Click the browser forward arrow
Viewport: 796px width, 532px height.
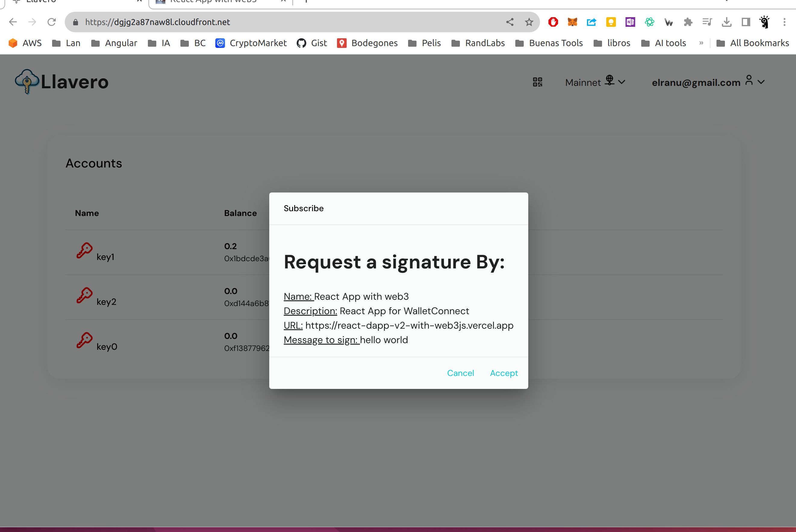[x=32, y=22]
